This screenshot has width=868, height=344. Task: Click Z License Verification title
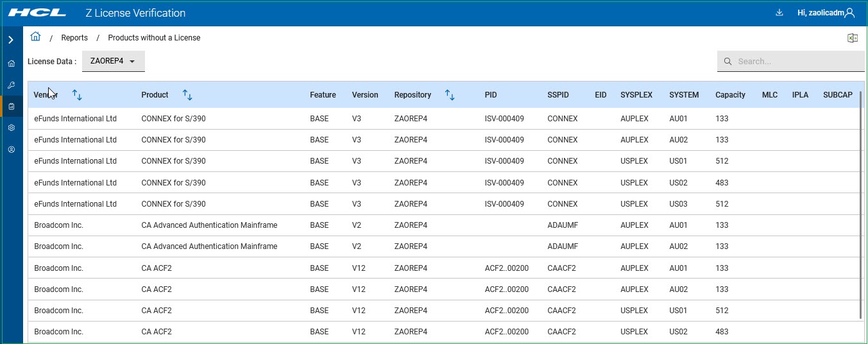coord(135,13)
